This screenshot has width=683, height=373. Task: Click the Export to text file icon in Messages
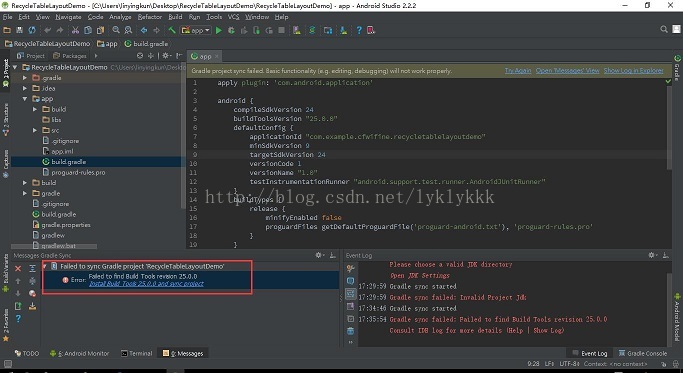coord(18,306)
